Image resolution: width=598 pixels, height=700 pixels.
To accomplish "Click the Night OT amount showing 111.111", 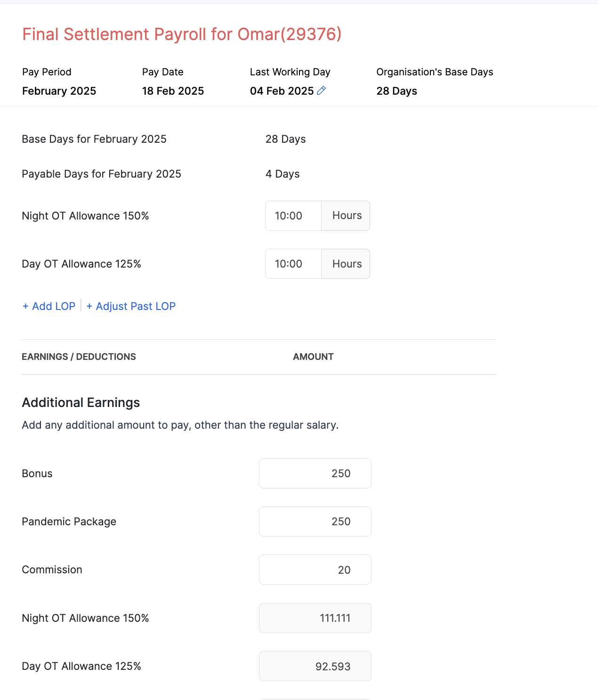I will point(315,618).
